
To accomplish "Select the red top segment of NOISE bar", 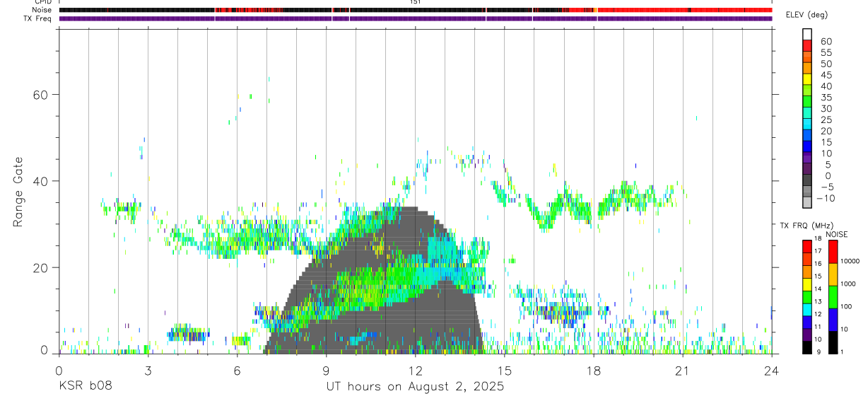I will click(x=833, y=252).
